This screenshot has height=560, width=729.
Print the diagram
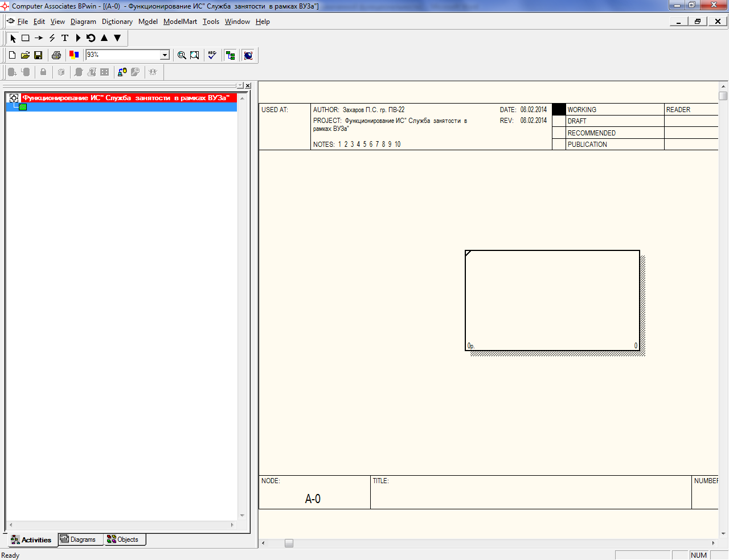tap(56, 55)
